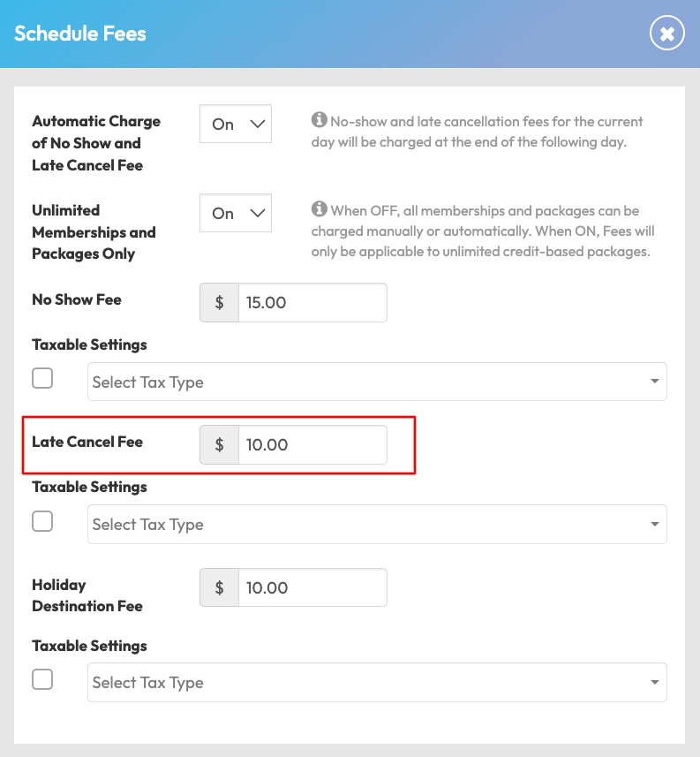This screenshot has width=700, height=757.
Task: Select the Holiday Destination Fee amount field
Action: [312, 587]
